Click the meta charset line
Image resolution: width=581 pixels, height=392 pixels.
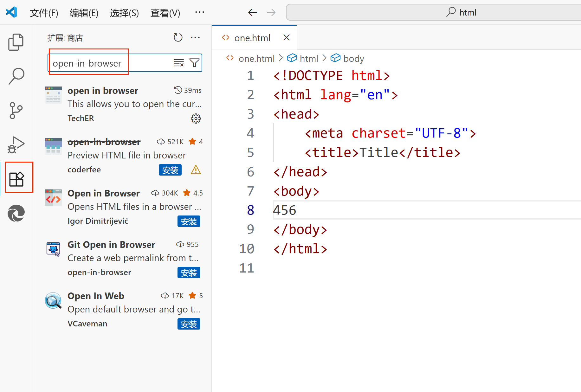click(390, 133)
